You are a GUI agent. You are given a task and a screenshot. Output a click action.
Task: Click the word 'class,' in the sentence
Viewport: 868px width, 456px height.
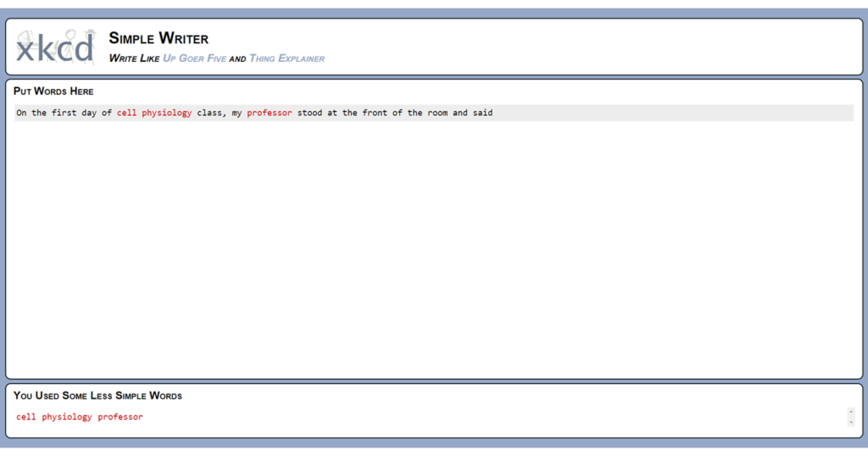(x=211, y=113)
